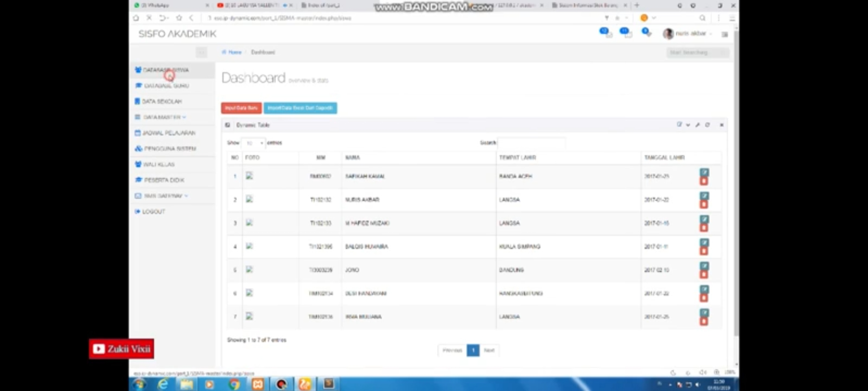The height and width of the screenshot is (391, 868).
Task: Collapse the Dynamic Table panel chevron
Action: point(688,125)
